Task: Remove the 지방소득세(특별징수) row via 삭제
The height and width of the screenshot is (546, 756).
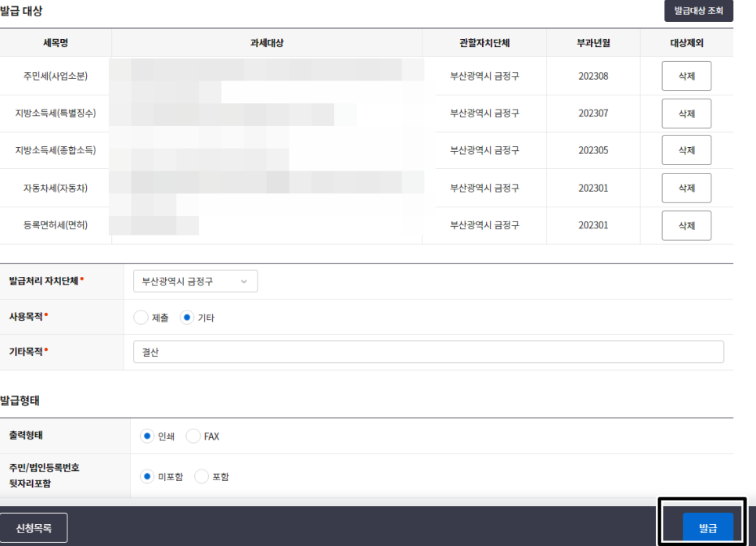Action: (x=686, y=113)
